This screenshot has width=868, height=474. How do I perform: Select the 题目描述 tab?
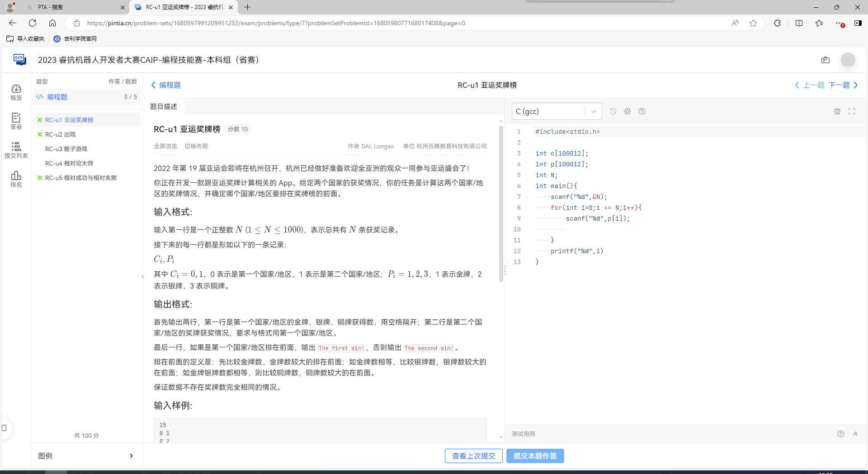click(x=164, y=106)
